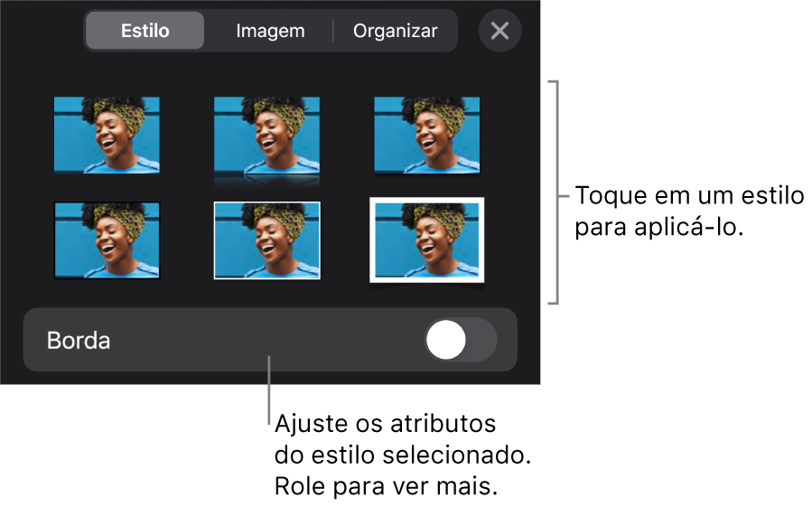Viewport: 812px width, 507px height.
Task: Open the Organizar tab
Action: [395, 31]
